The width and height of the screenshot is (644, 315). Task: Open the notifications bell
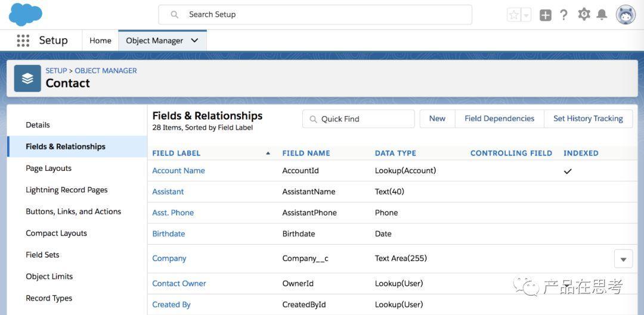tap(602, 15)
